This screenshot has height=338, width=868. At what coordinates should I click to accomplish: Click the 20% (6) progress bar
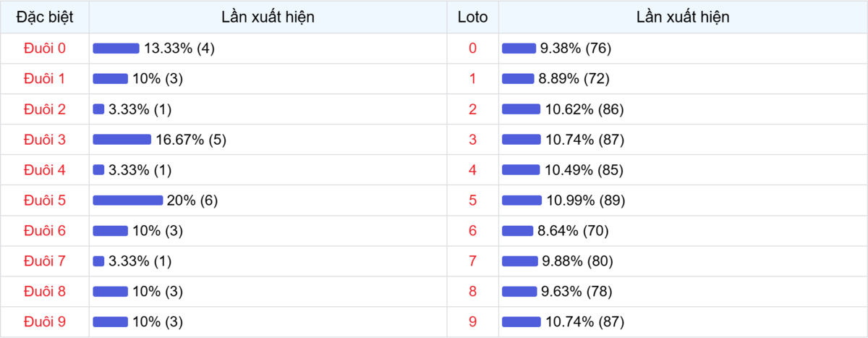[128, 200]
